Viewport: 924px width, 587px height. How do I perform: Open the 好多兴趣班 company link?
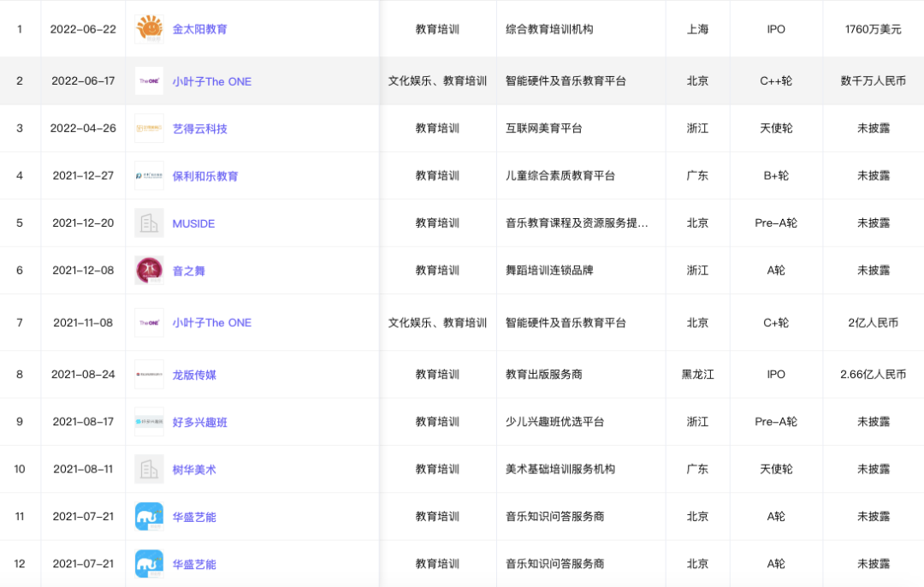tap(199, 423)
